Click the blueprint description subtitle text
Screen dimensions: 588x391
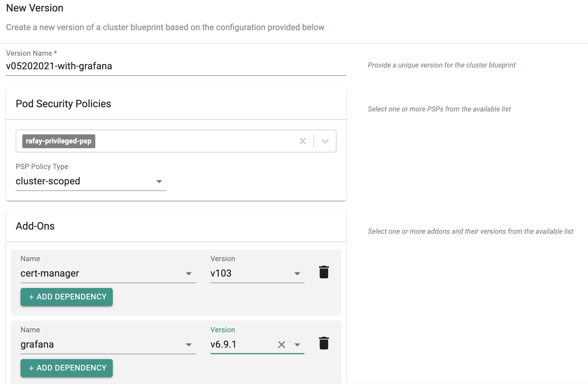tap(165, 27)
